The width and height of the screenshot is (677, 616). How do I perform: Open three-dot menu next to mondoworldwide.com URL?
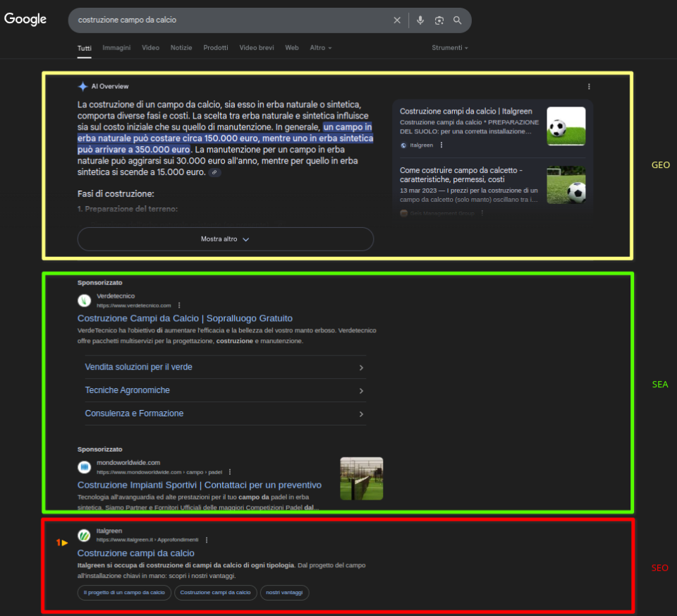tap(230, 472)
